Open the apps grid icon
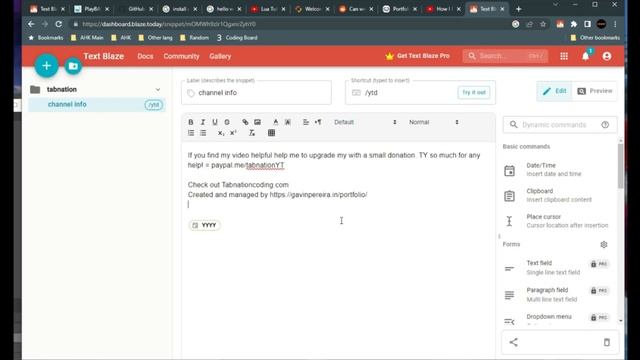 [564, 56]
